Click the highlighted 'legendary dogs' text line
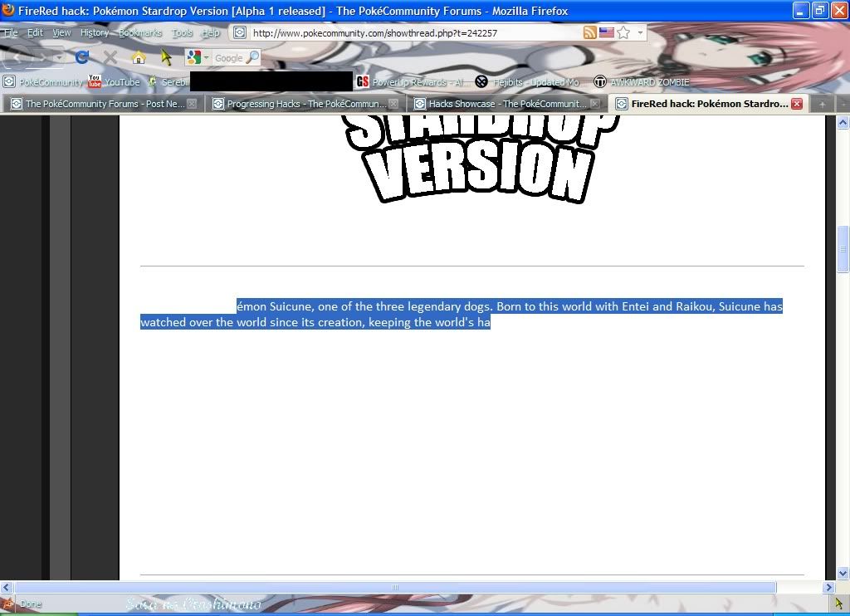Viewport: 850px width, 616px height. (x=510, y=306)
